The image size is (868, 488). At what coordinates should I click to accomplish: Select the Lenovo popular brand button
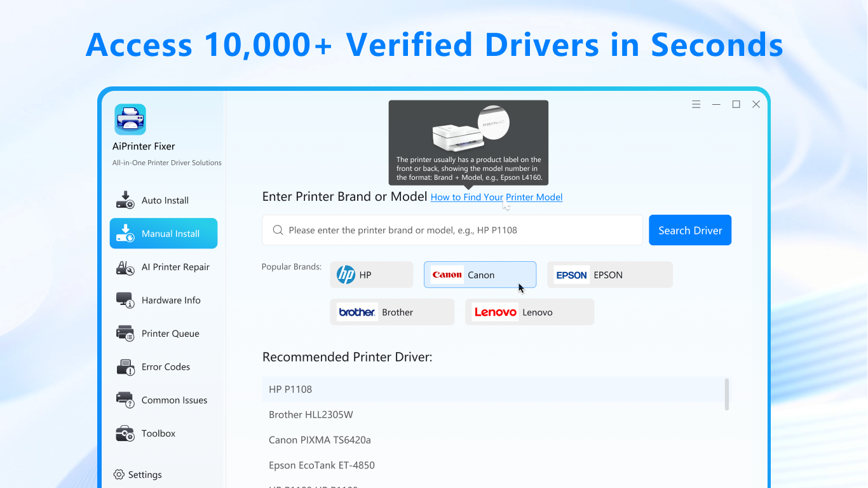[x=529, y=312]
